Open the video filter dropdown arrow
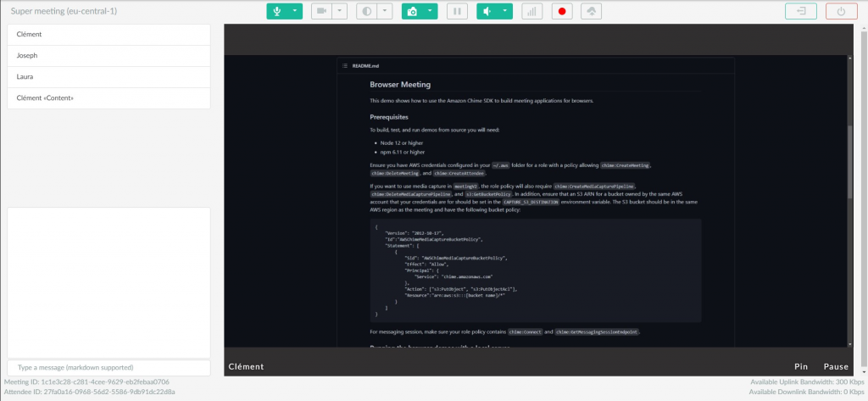This screenshot has height=401, width=868. tap(384, 11)
